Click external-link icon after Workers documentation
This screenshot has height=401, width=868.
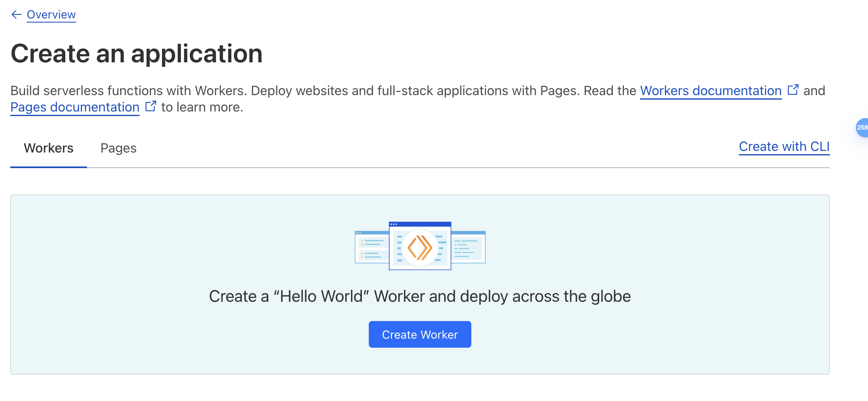click(793, 90)
